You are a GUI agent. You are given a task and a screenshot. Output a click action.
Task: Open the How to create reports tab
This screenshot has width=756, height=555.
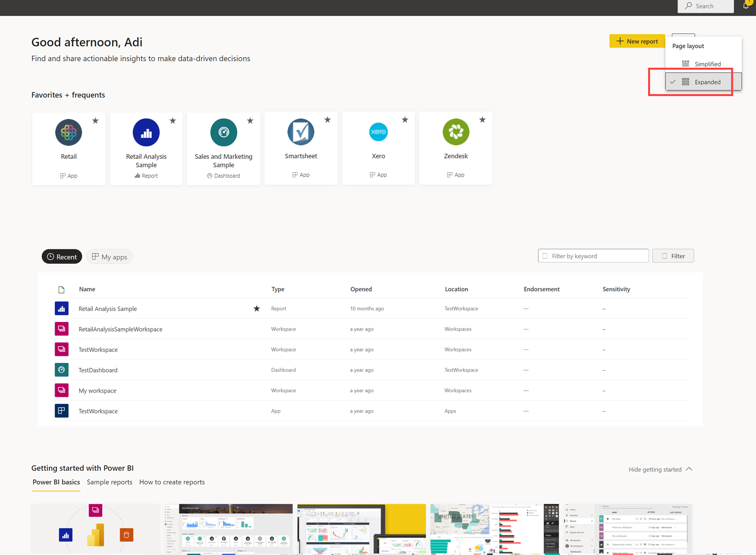pos(172,482)
